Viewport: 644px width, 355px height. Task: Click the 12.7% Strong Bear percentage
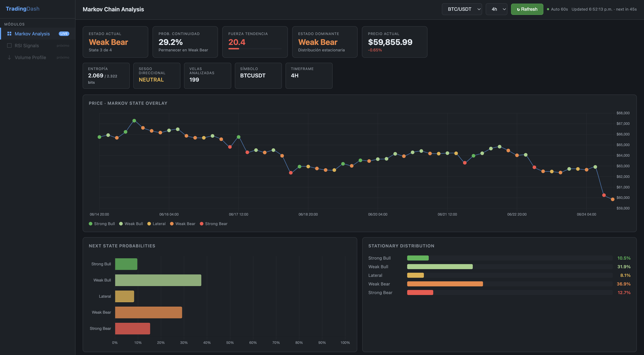pyautogui.click(x=624, y=292)
